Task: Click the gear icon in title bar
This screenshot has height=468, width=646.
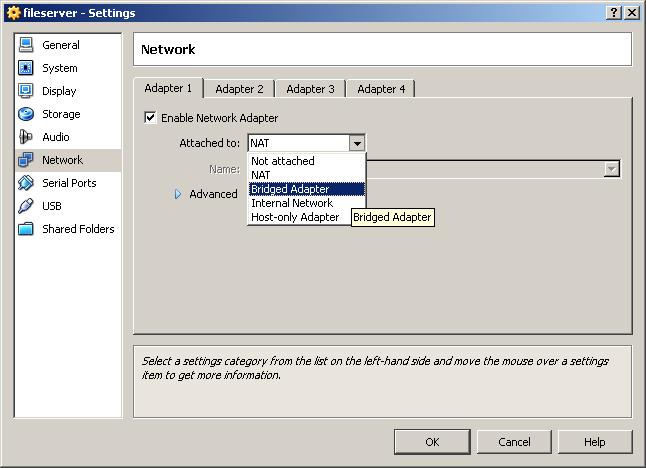Action: coord(14,13)
